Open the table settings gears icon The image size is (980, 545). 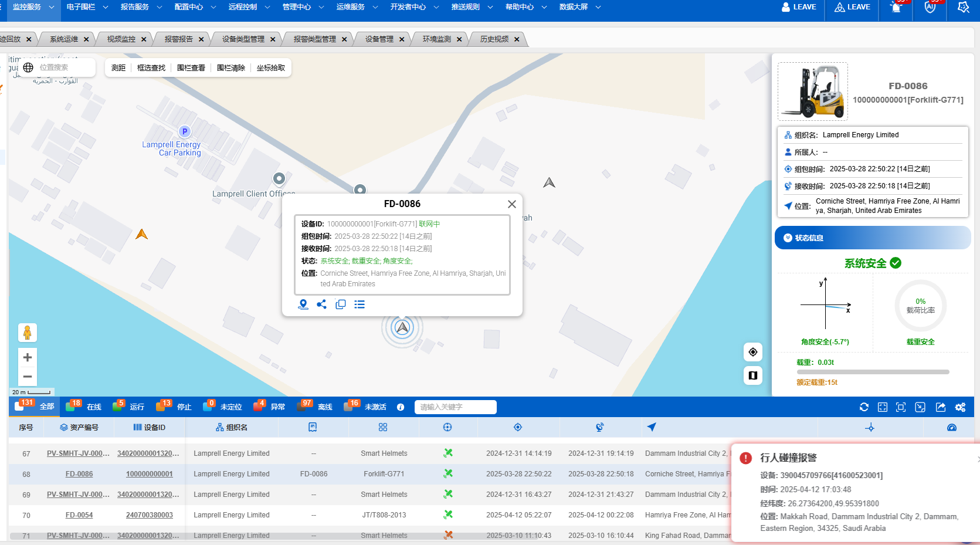[x=960, y=407]
